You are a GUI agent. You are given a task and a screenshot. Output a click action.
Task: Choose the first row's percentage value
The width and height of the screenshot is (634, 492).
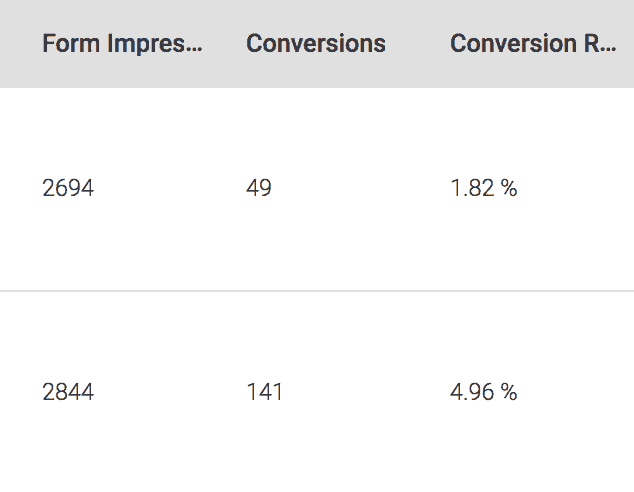pyautogui.click(x=483, y=188)
